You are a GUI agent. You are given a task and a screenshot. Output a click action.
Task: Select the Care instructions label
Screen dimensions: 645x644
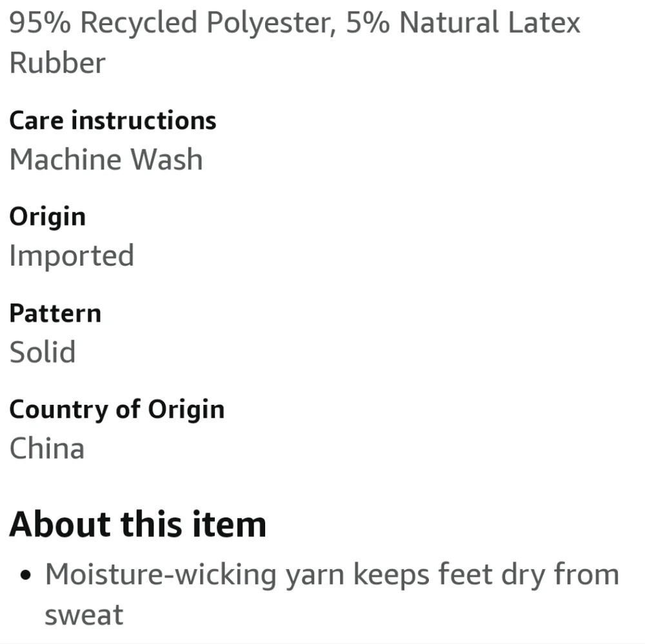(x=113, y=121)
